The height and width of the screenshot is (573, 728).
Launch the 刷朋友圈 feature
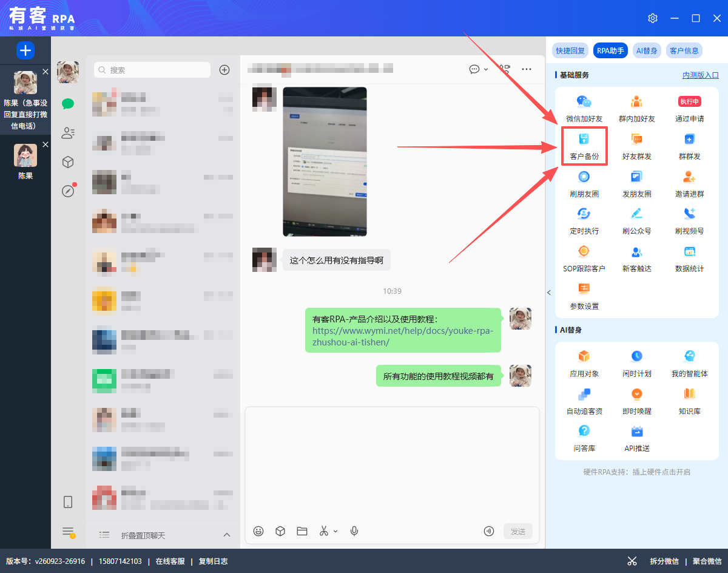pos(584,185)
